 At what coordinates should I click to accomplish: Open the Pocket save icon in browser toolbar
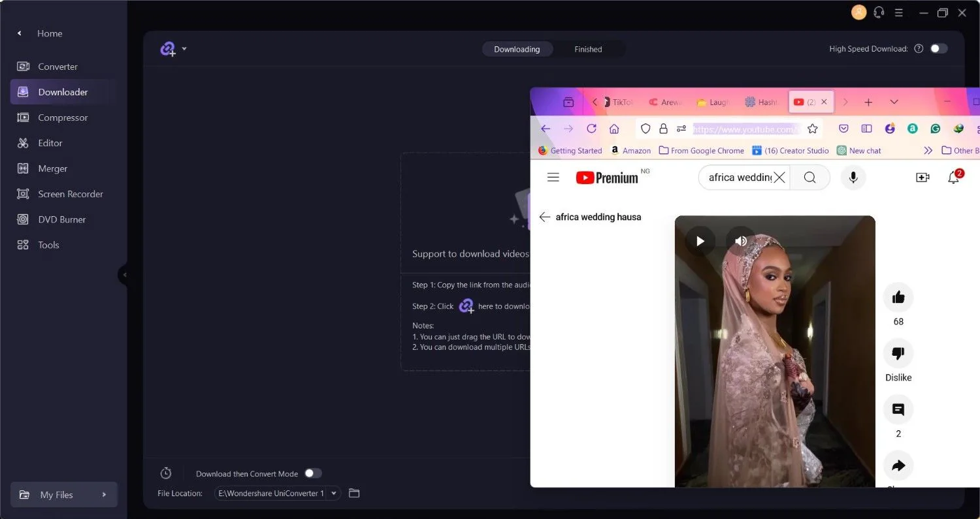(x=843, y=129)
